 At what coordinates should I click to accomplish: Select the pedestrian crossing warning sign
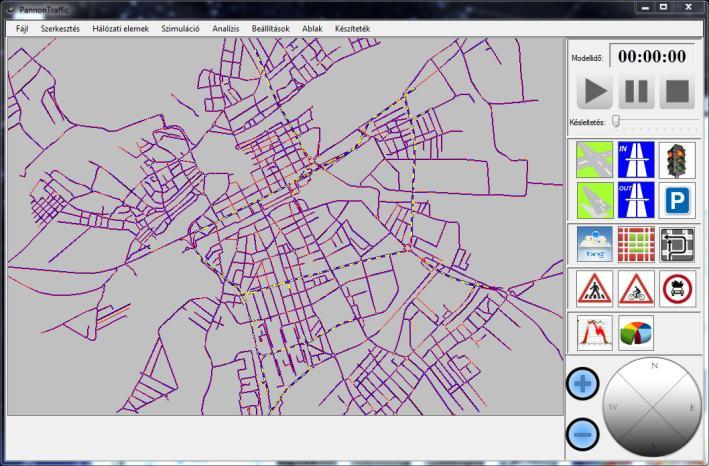(x=595, y=288)
